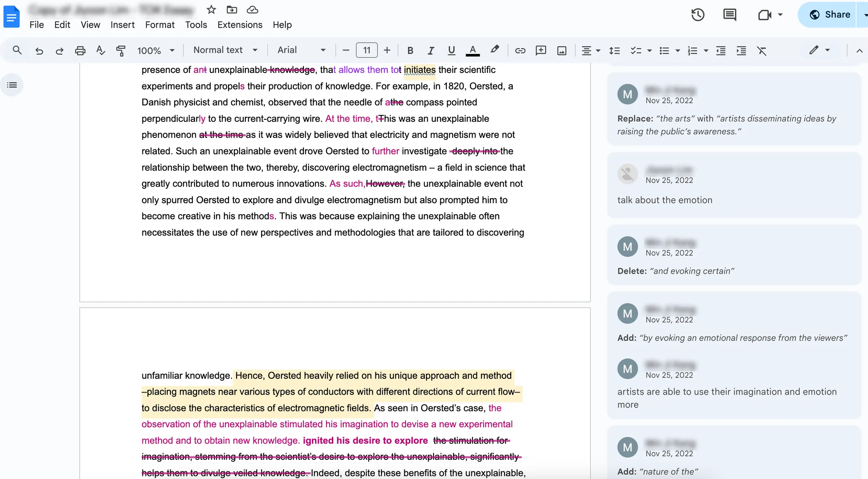Click the spelling and grammar check icon

point(100,50)
